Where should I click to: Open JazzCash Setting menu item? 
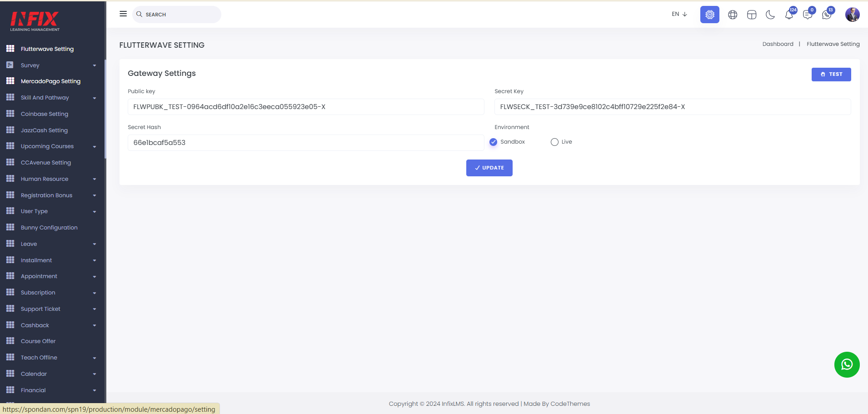pyautogui.click(x=44, y=130)
